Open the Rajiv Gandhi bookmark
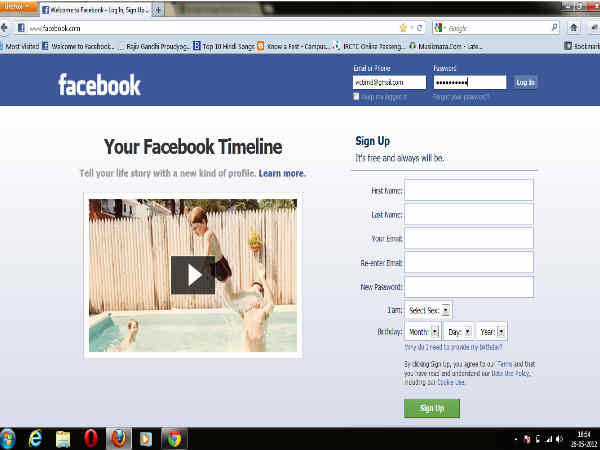This screenshot has height=450, width=600. [x=154, y=46]
